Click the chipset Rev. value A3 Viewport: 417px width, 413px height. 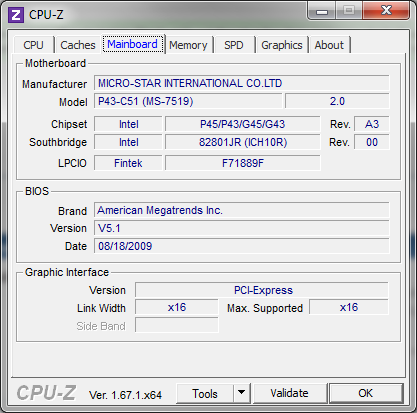[372, 124]
